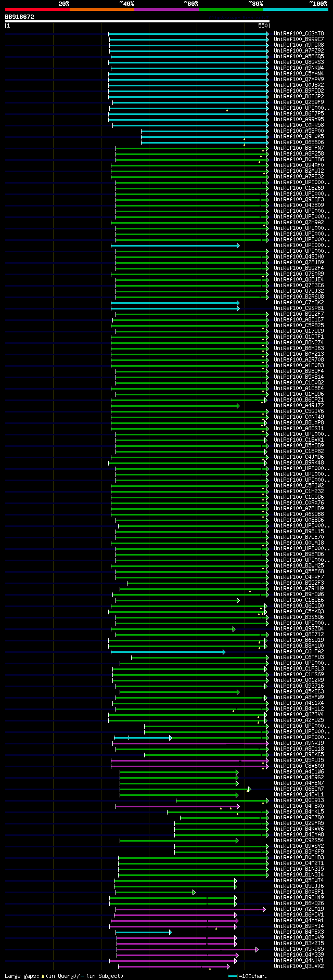Open hit UniRef100_C6SXT8
333x980 pixels.
(x=299, y=33)
